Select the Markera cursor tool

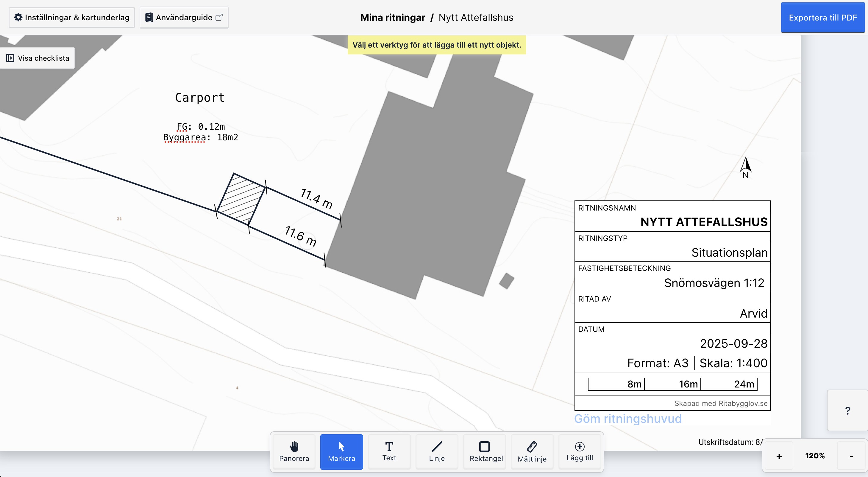341,451
